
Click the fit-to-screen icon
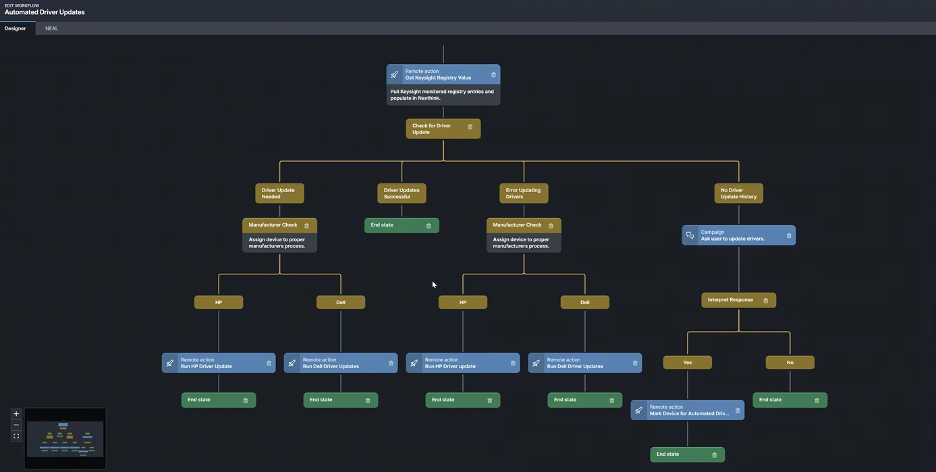pos(16,436)
